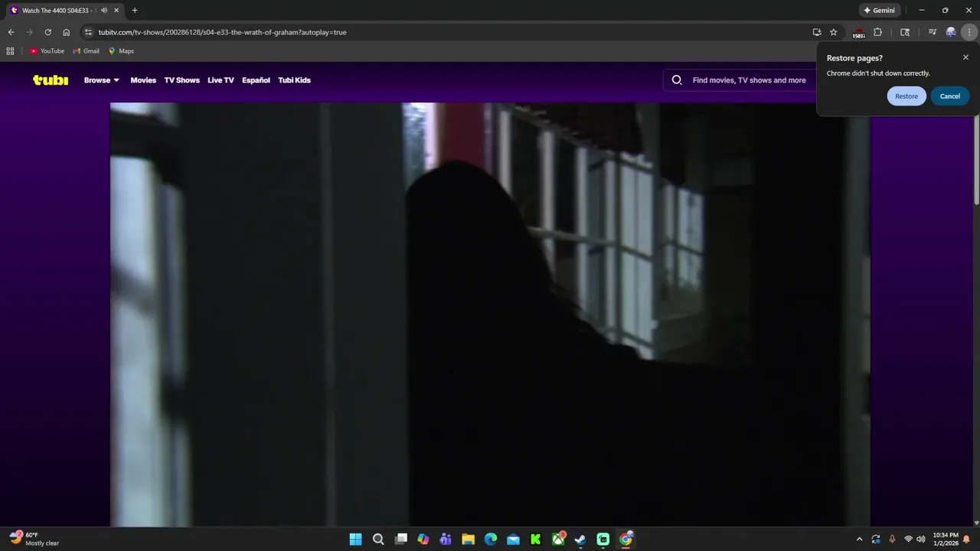Go back to the previous page
Image resolution: width=980 pixels, height=551 pixels.
pos(11,32)
